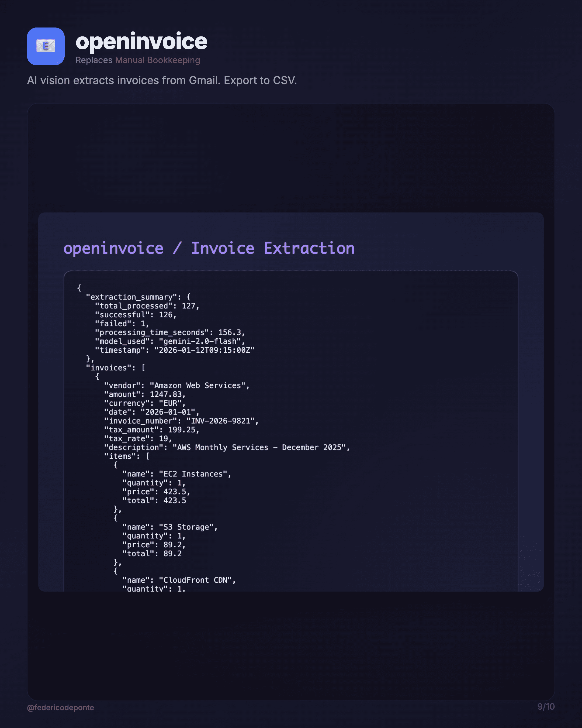Collapse the "invoices" array line
582x728 pixels.
[x=115, y=368]
